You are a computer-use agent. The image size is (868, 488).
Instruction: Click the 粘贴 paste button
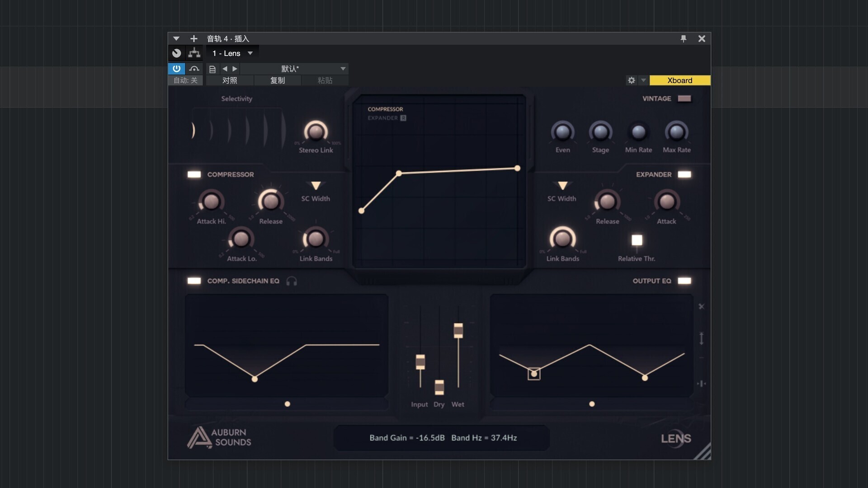pyautogui.click(x=325, y=80)
